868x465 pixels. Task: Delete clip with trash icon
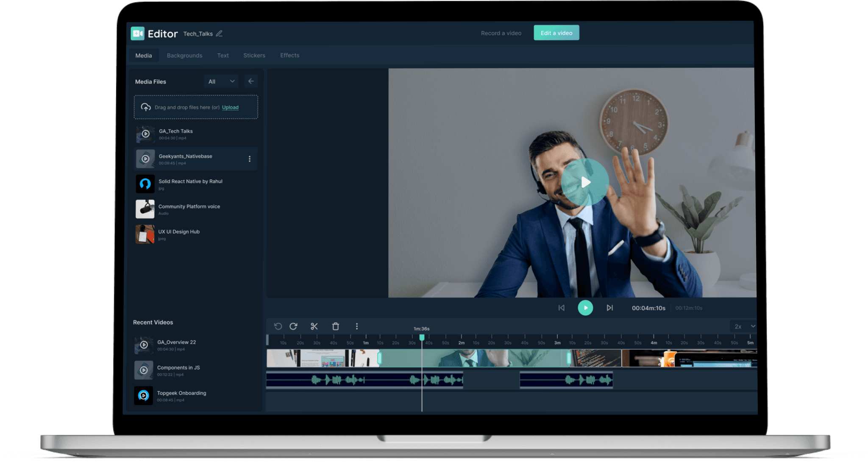(335, 326)
